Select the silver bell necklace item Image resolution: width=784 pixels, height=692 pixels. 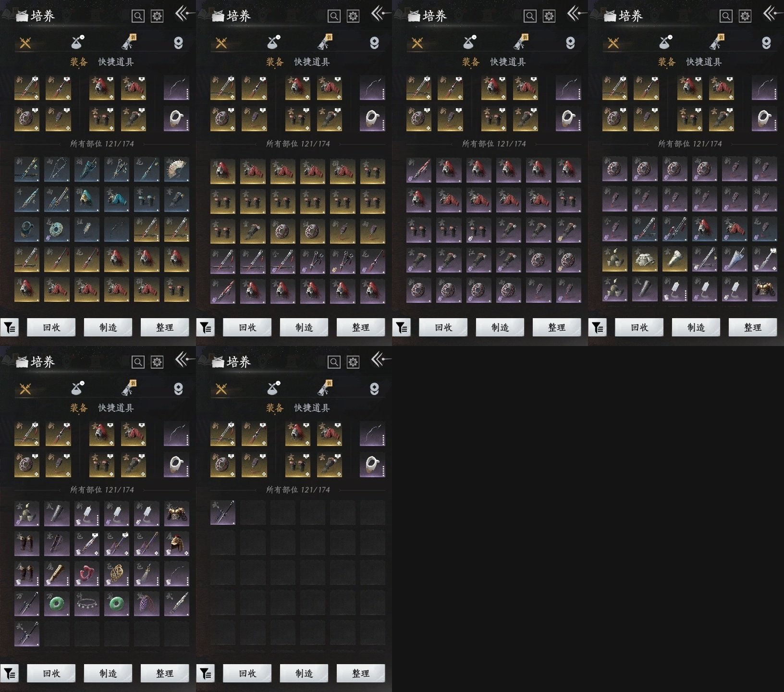(87, 604)
